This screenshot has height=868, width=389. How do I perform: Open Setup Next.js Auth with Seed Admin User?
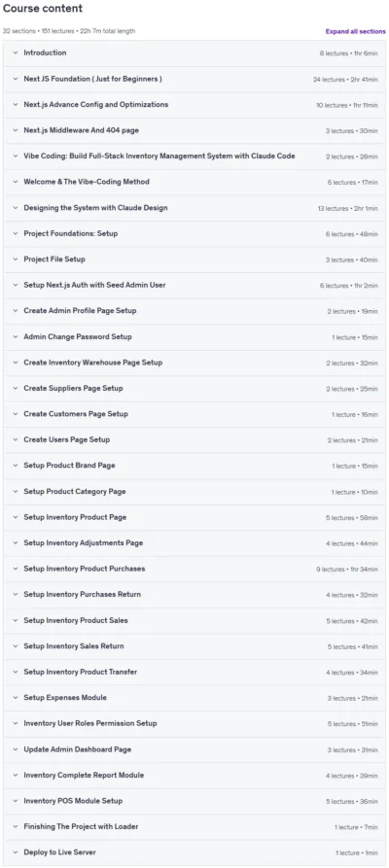point(194,285)
